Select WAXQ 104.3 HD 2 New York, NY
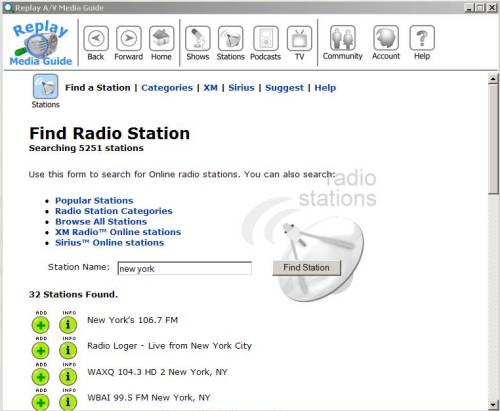 pos(157,372)
